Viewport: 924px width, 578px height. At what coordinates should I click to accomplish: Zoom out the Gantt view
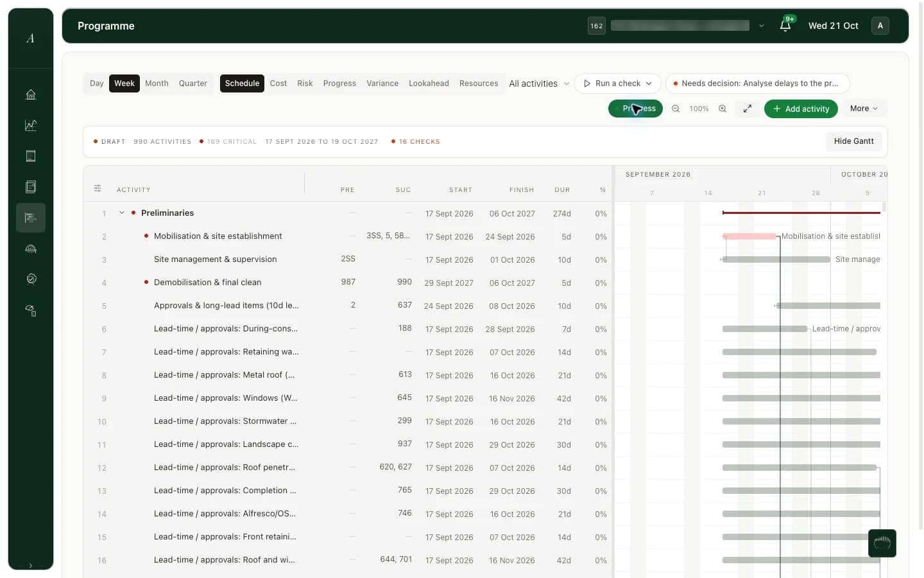pos(676,109)
